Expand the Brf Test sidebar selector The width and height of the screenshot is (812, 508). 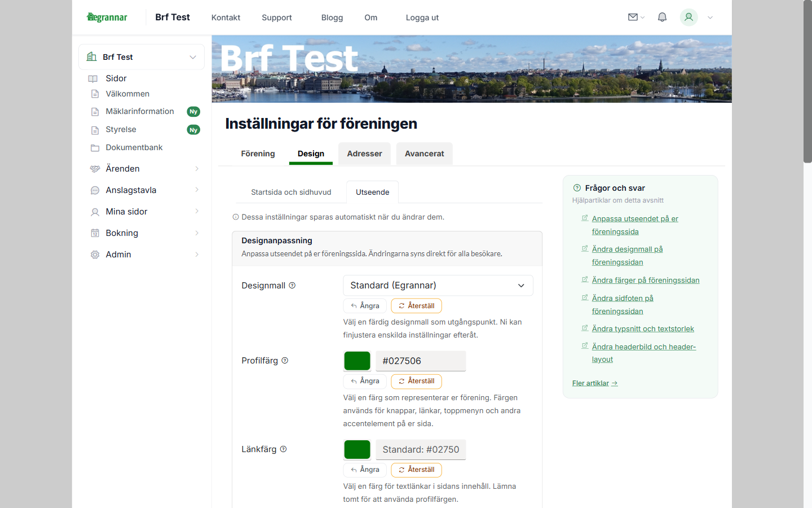(x=142, y=57)
